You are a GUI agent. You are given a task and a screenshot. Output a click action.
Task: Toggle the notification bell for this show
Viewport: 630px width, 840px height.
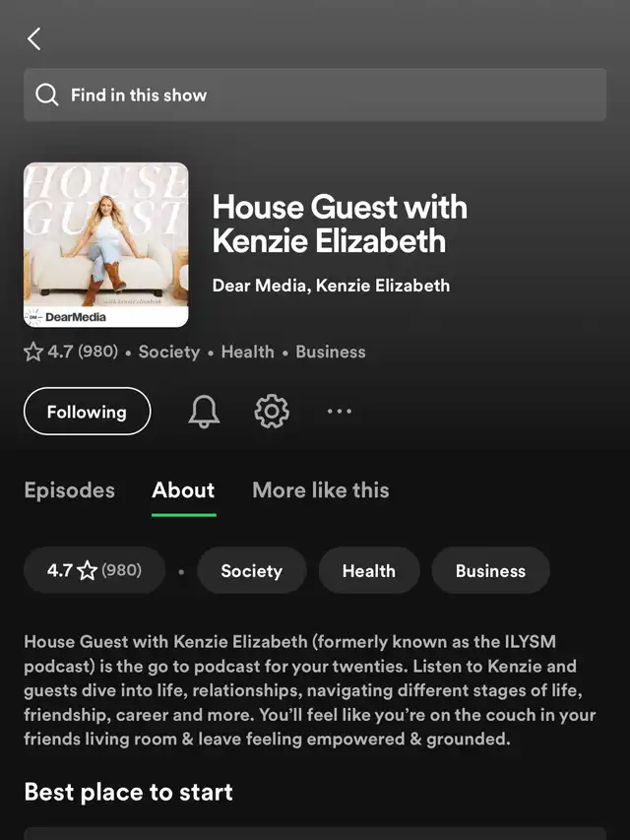(204, 412)
